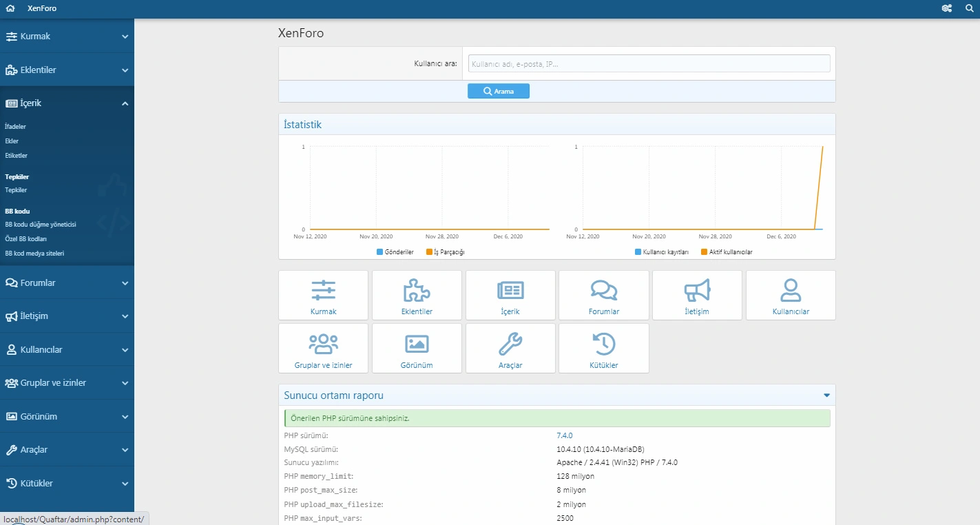The width and height of the screenshot is (980, 525).
Task: Click the Kurmak sliders icon in sidebar
Action: tap(11, 37)
